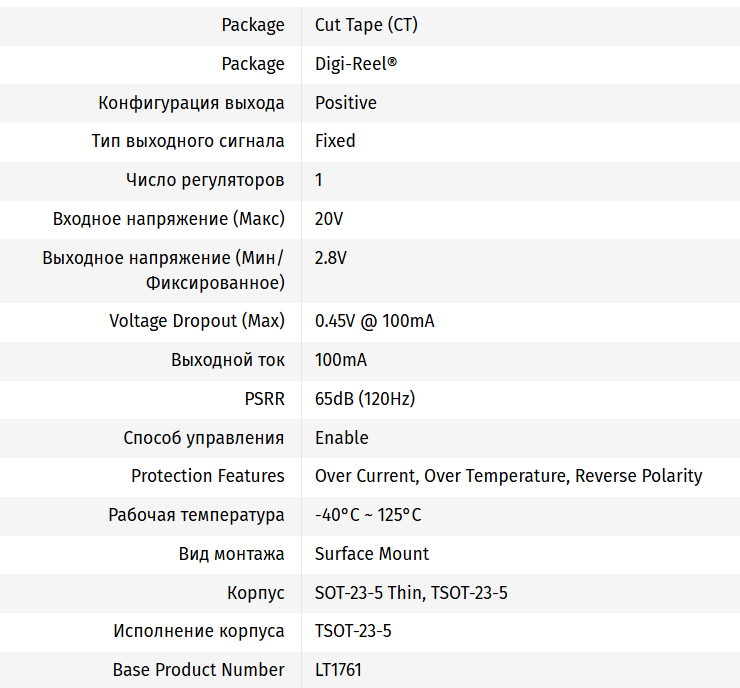
Task: Select the 0.45V @ 100mA dropout value
Action: [374, 321]
